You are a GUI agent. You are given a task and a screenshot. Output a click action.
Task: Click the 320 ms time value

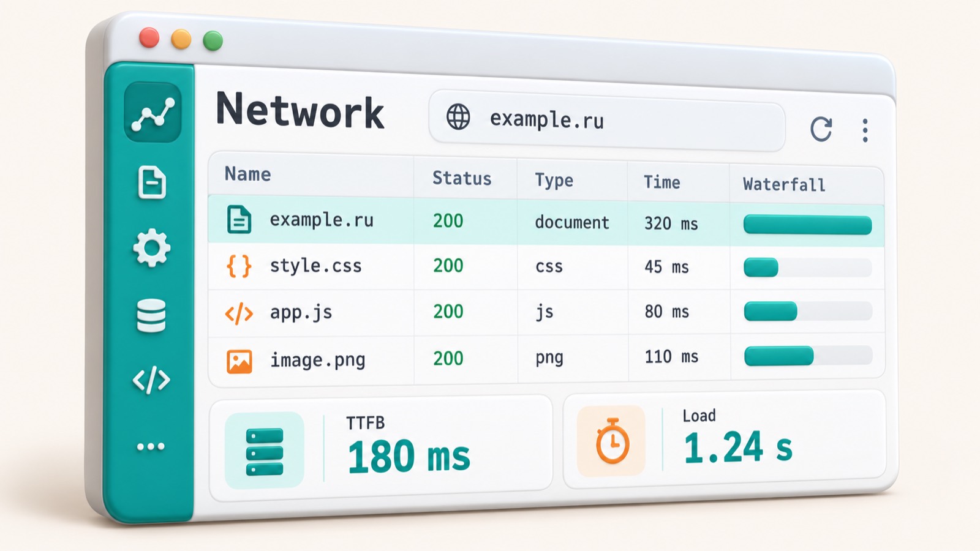[671, 223]
